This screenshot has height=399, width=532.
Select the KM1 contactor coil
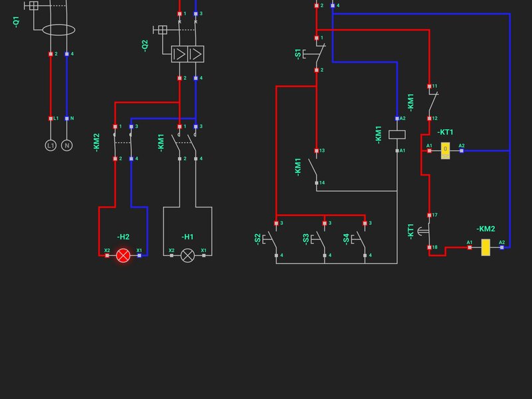pyautogui.click(x=397, y=134)
